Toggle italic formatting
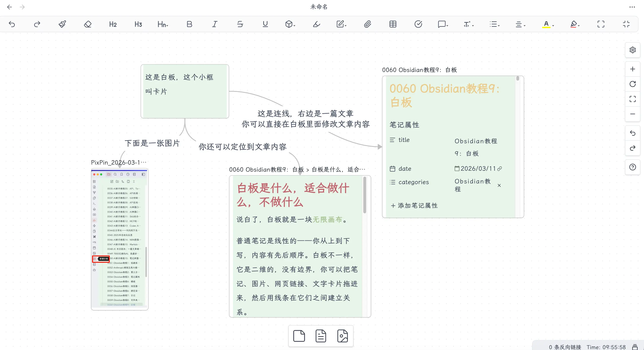 pos(215,24)
